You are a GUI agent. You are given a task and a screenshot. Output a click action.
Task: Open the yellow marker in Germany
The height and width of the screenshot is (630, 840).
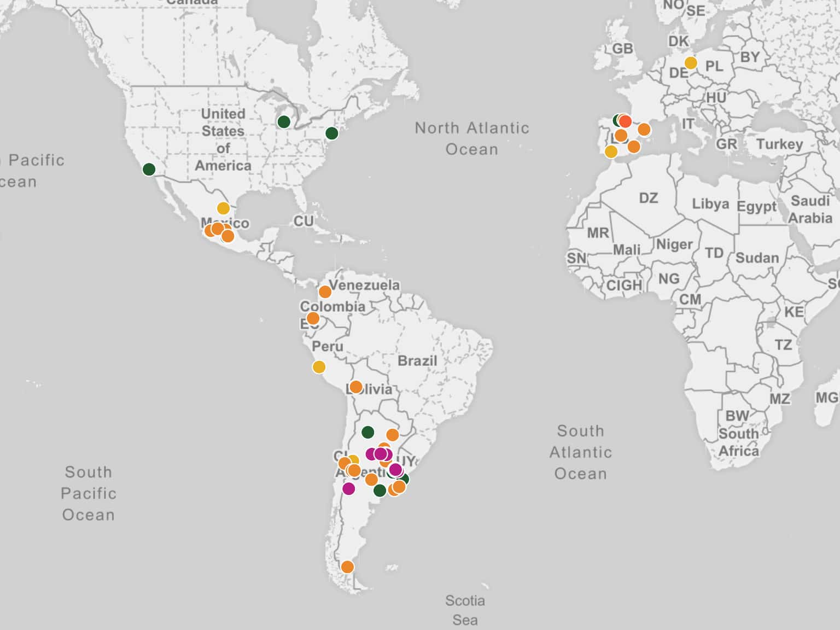691,63
